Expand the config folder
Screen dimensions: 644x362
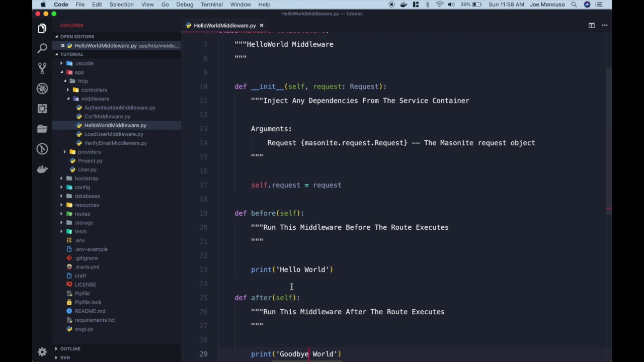(x=82, y=187)
